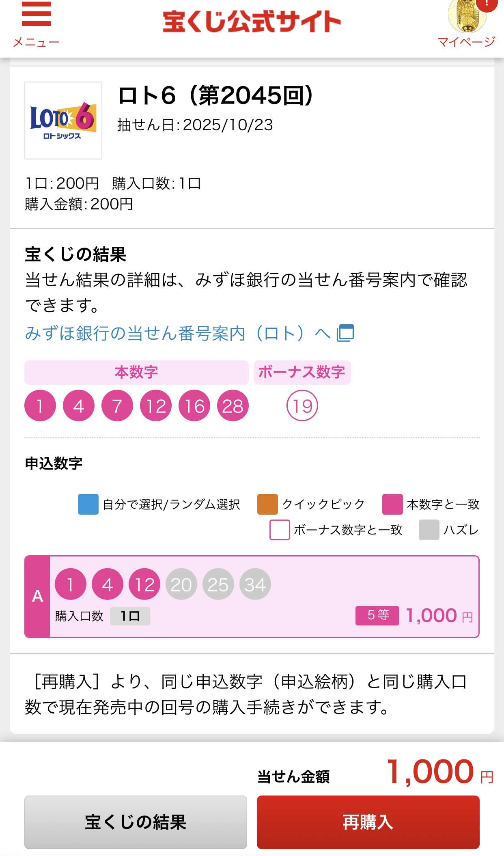Open the hamburger menu icon
Viewport: 504px width, 856px height.
37,15
